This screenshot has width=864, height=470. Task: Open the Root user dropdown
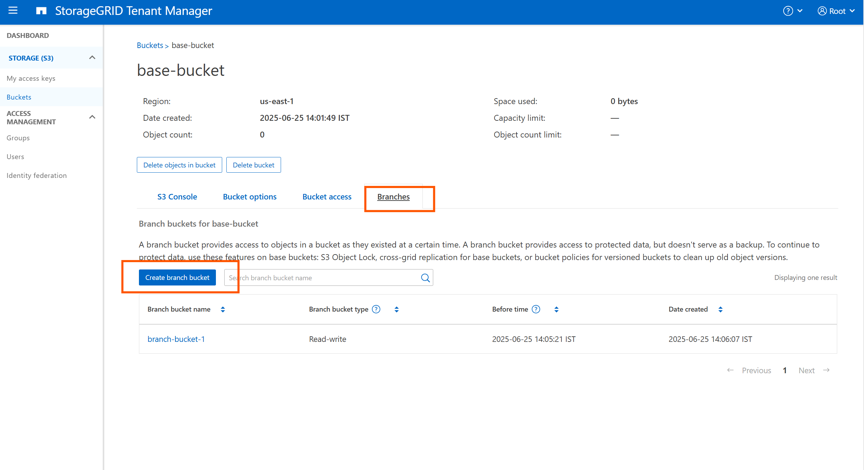pyautogui.click(x=836, y=11)
